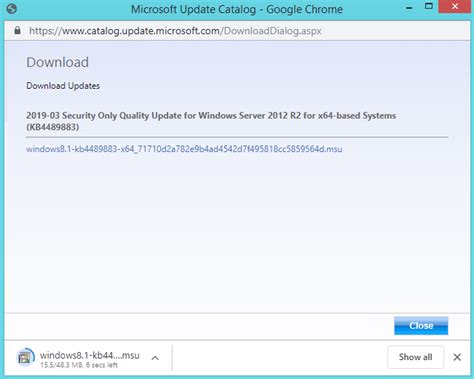Minimize the Chrome window
This screenshot has width=474, height=379.
409,8
